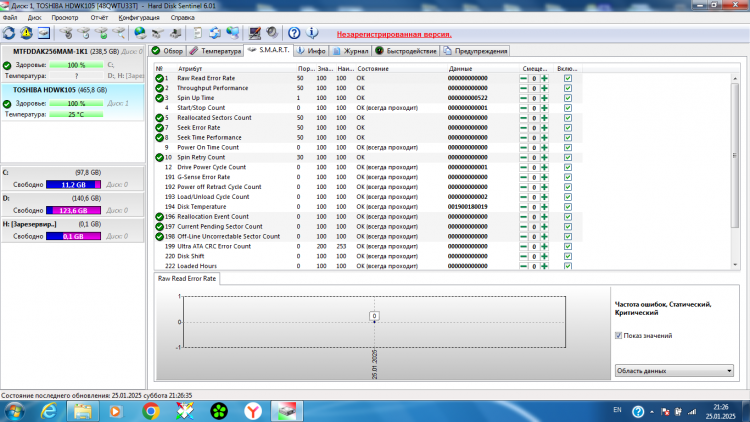Increase offset for Load/Unload Cycle Count

pyautogui.click(x=544, y=197)
